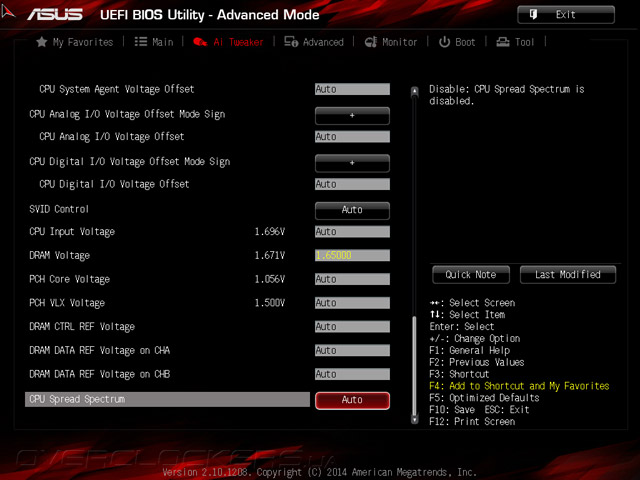The image size is (640, 480).
Task: Select the PCH Core Voltage label
Action: tap(69, 280)
